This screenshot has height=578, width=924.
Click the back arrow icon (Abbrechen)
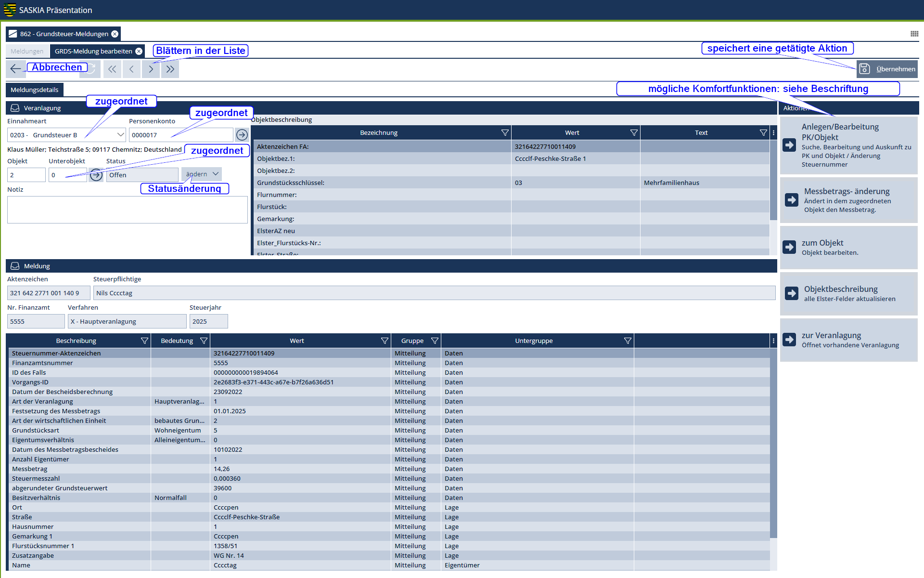pyautogui.click(x=15, y=69)
